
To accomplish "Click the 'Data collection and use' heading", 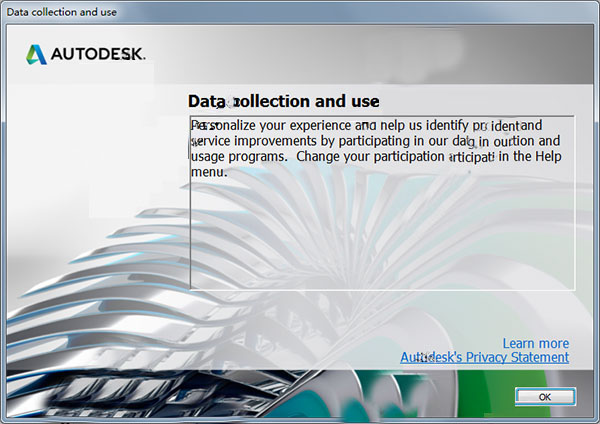I will (284, 101).
